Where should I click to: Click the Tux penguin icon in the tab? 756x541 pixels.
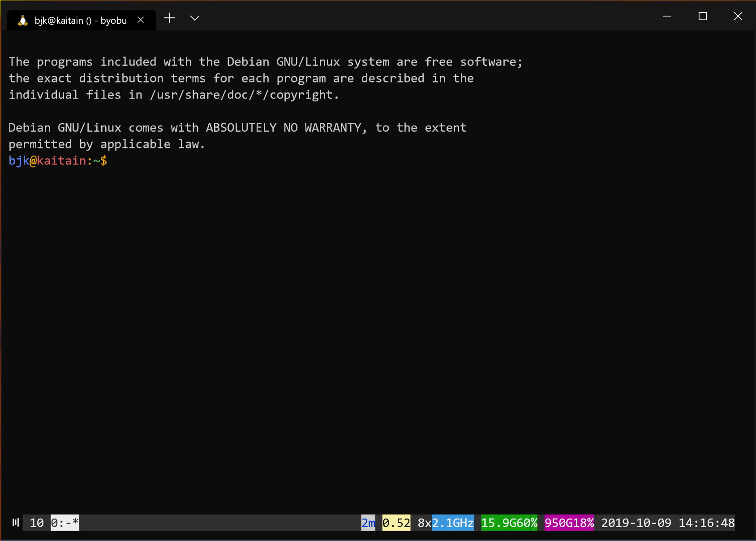[23, 21]
